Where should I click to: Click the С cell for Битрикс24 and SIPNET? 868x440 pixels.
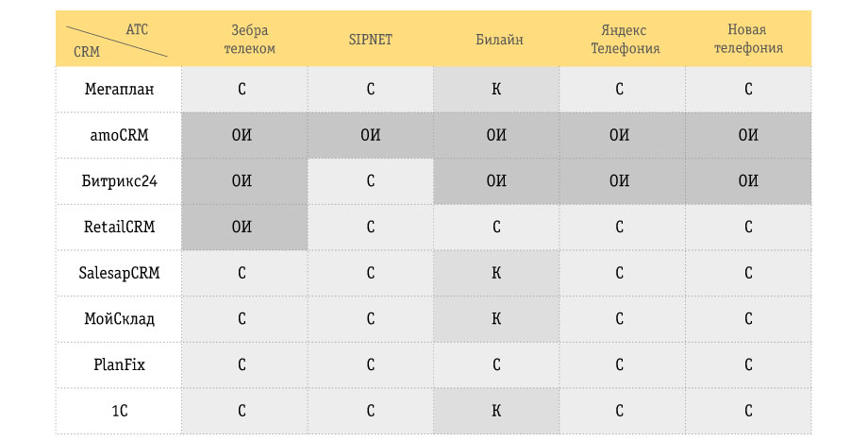click(x=371, y=181)
